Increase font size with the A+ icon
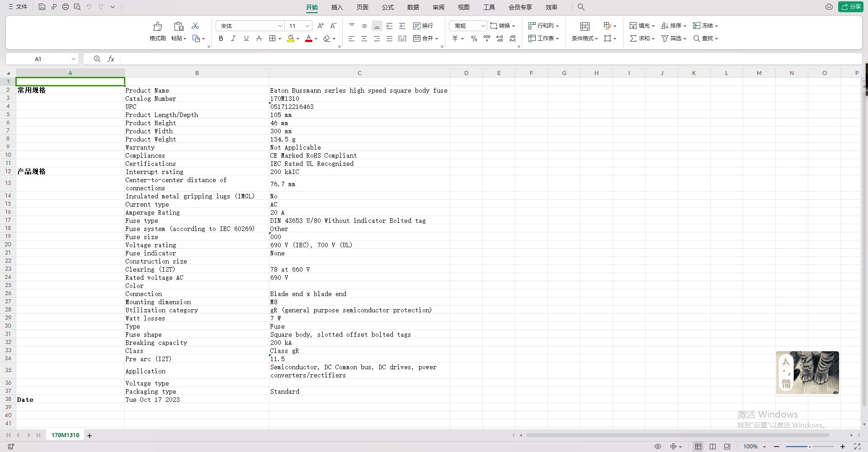 point(321,26)
